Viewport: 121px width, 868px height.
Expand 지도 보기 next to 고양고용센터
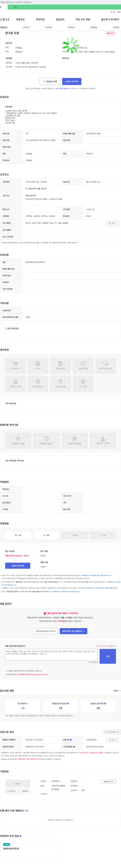(112, 740)
